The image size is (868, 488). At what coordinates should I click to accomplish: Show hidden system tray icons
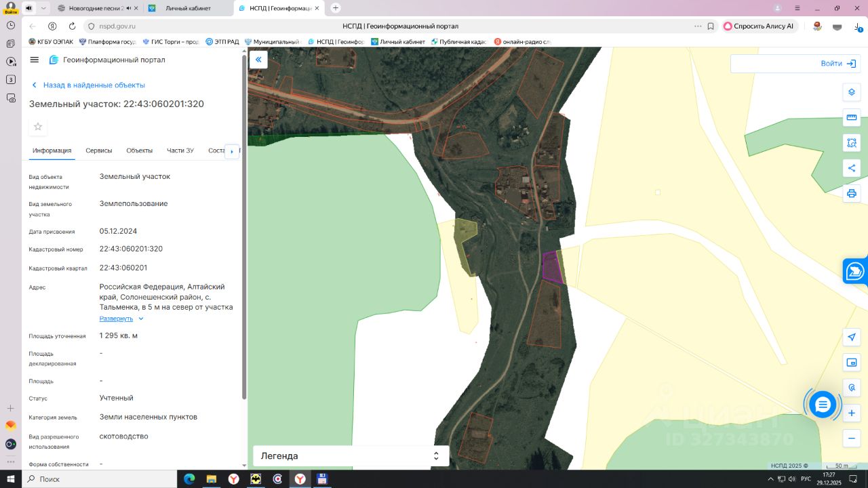point(770,479)
